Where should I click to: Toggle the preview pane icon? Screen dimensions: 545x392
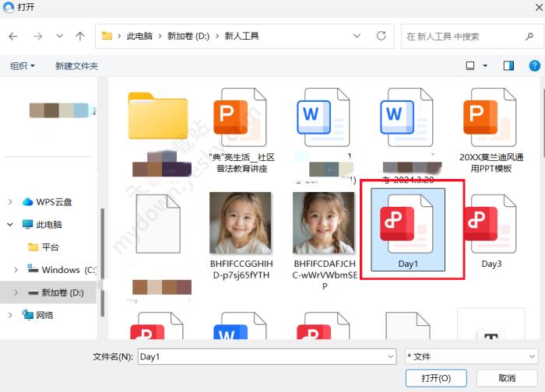(508, 66)
